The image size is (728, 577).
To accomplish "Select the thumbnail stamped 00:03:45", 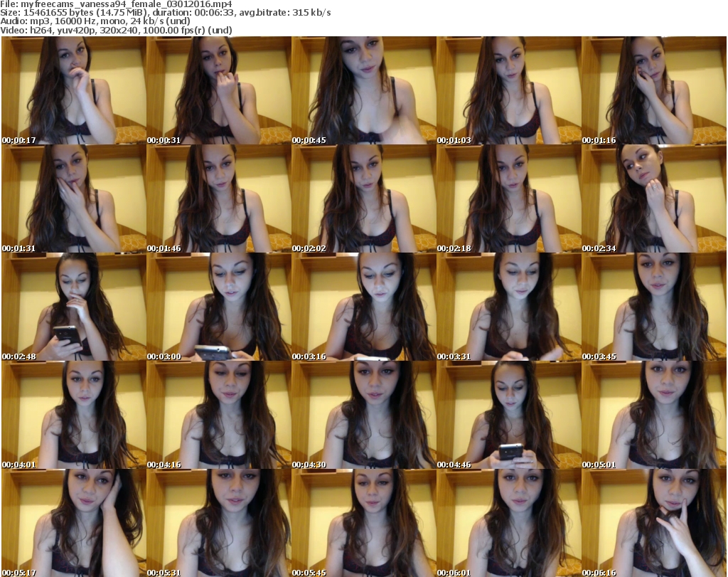I will point(654,307).
